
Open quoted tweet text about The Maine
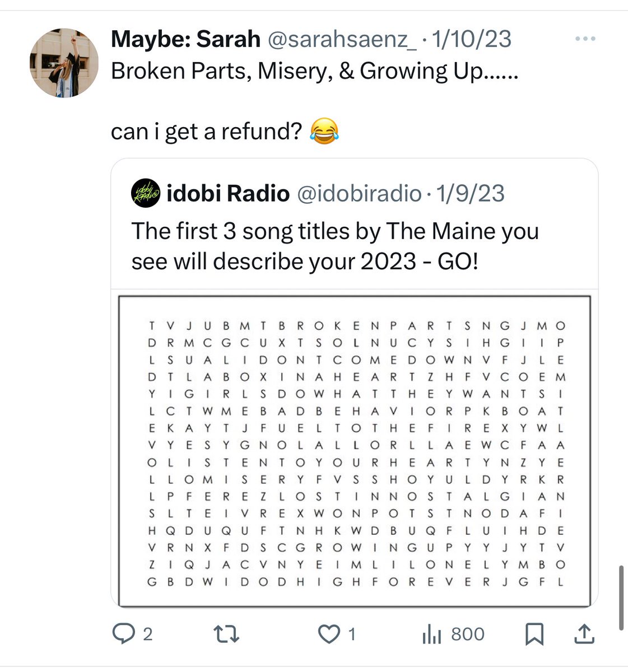tap(335, 246)
